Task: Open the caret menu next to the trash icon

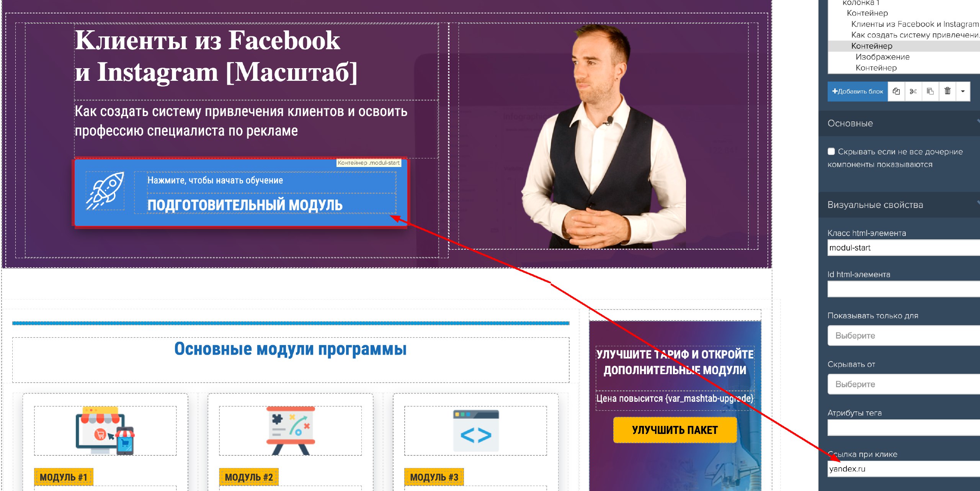Action: [963, 91]
